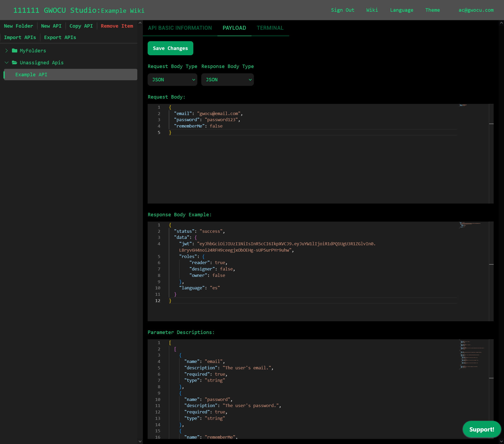This screenshot has height=444, width=504.
Task: Open the Theme menu
Action: tap(433, 10)
